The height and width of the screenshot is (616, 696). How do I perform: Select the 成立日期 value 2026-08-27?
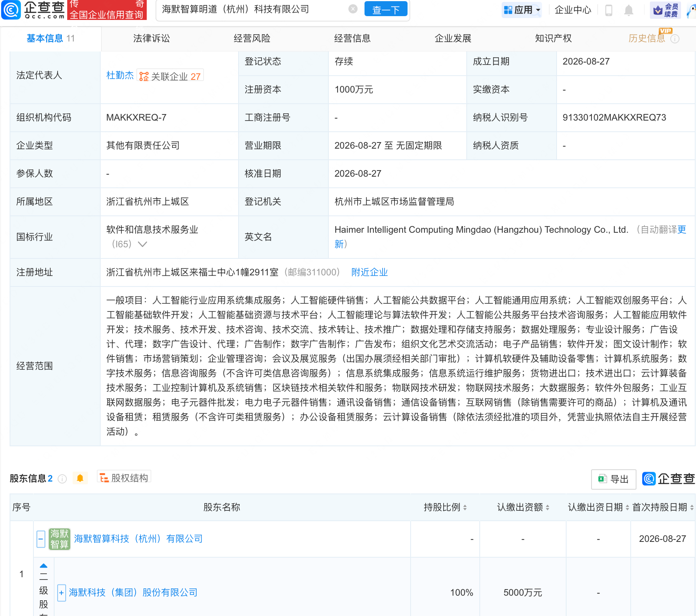(x=586, y=61)
